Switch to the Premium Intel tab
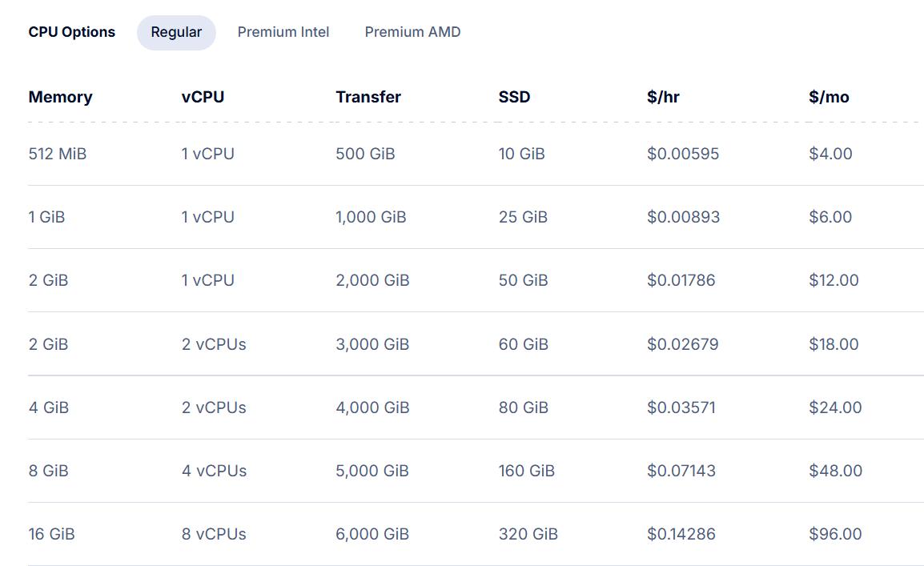Screen dimensions: 924x566 (283, 32)
